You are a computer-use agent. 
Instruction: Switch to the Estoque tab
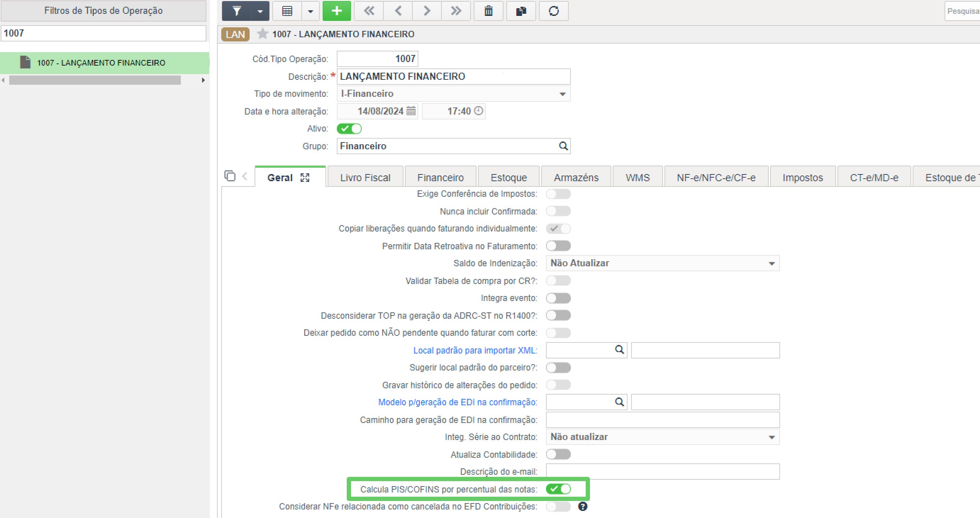pyautogui.click(x=509, y=178)
